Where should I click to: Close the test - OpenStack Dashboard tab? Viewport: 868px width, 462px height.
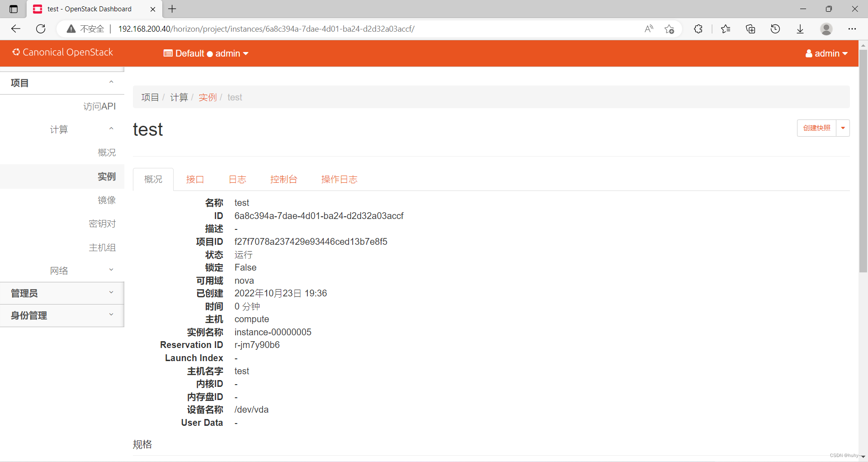point(153,9)
